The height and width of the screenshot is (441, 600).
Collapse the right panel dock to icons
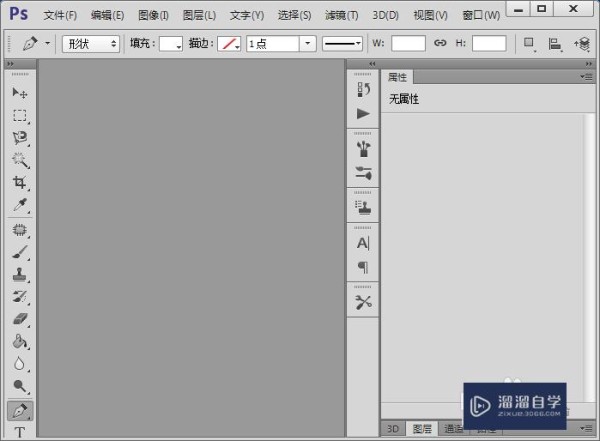[589, 64]
